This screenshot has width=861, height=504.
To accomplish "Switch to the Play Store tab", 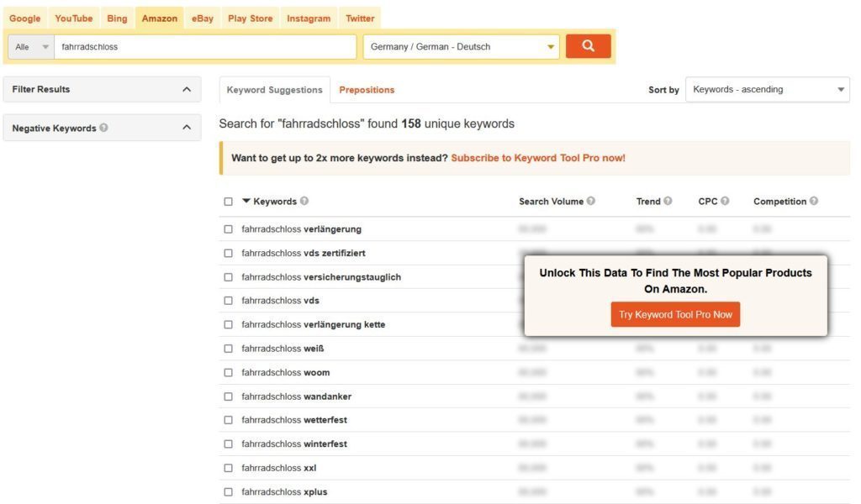I will [x=251, y=18].
